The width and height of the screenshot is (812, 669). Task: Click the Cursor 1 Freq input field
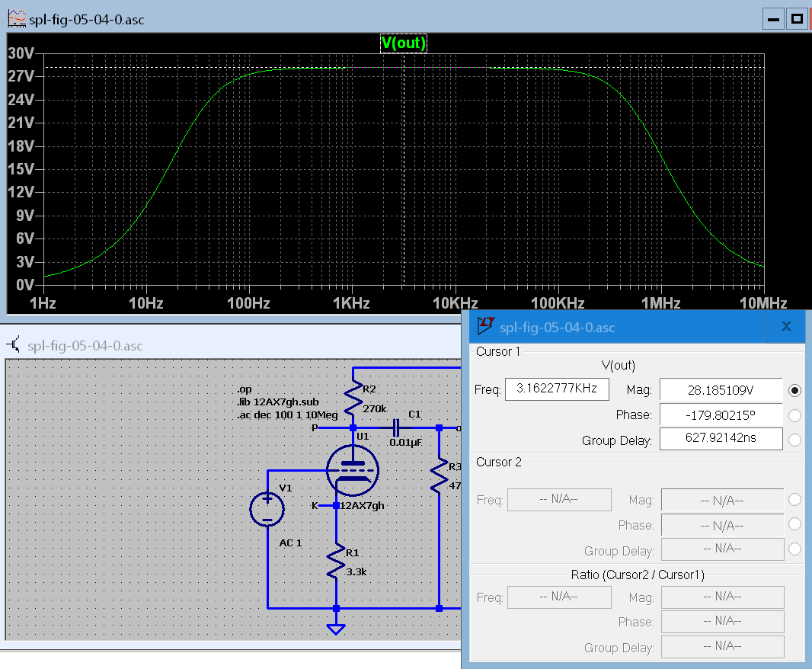click(x=556, y=389)
